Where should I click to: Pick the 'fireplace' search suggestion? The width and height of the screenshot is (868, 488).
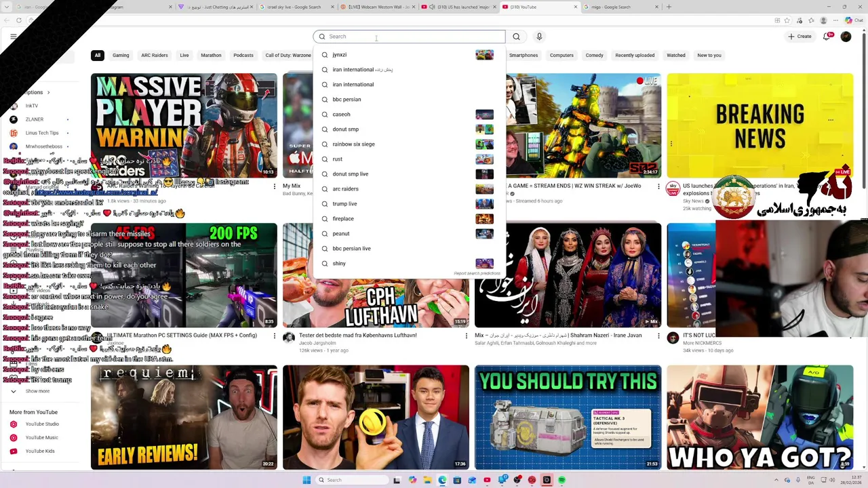[409, 219]
